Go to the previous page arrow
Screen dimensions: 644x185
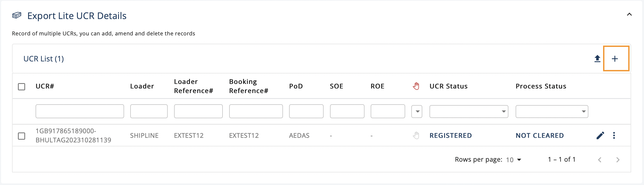pos(600,160)
